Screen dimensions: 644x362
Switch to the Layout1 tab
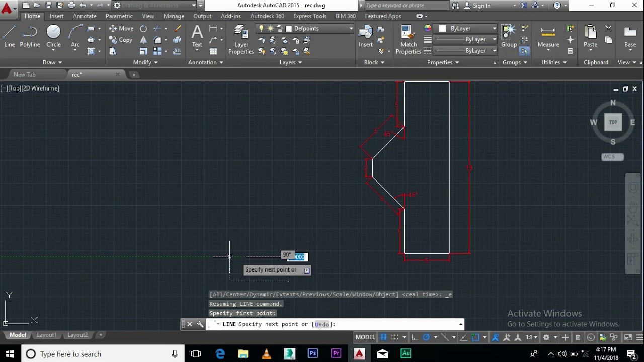(x=46, y=335)
